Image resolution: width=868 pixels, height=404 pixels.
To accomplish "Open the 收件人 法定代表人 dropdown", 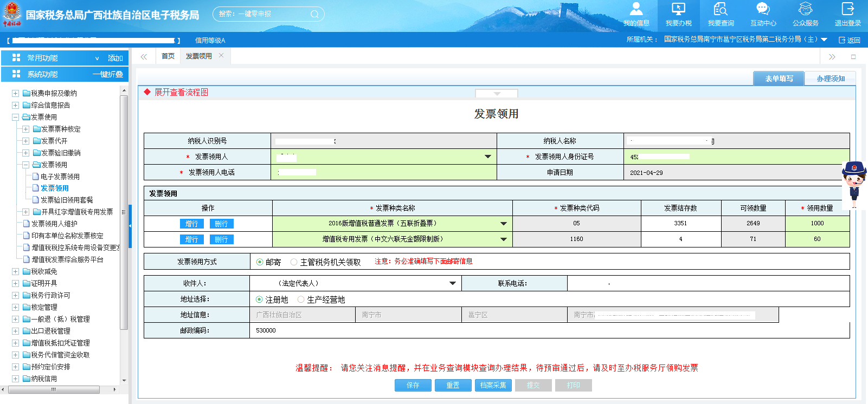I will tap(452, 283).
